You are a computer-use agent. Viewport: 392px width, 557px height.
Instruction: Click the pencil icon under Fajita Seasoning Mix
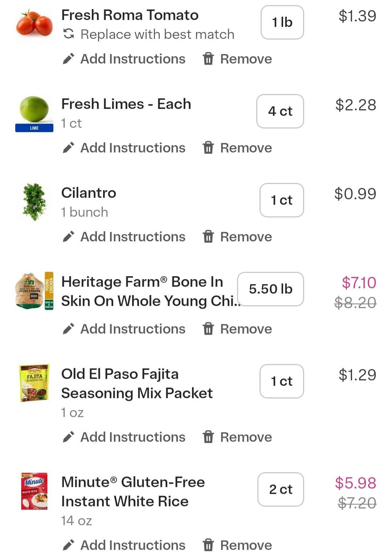pyautogui.click(x=68, y=437)
